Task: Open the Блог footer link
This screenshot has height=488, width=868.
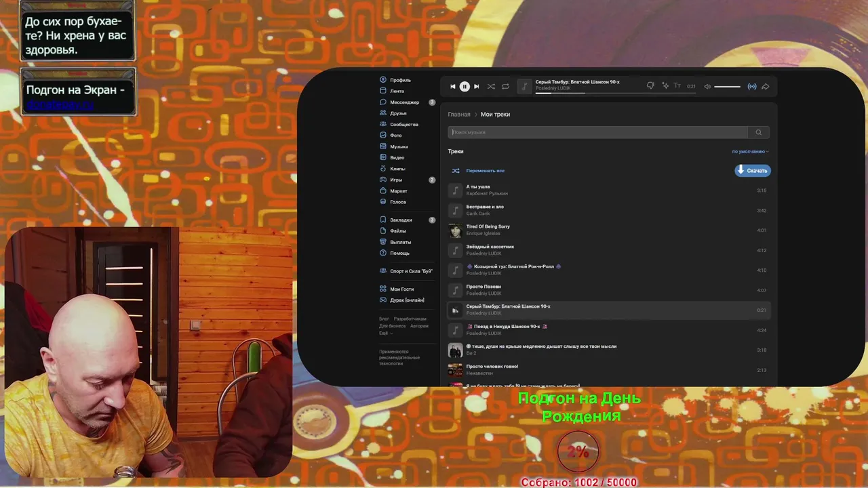Action: tap(384, 319)
